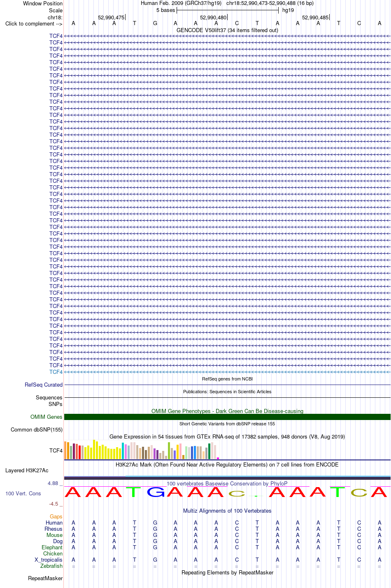
Task: Click the TCF4 label beside GTEx bar chart
Action: pyautogui.click(x=56, y=450)
